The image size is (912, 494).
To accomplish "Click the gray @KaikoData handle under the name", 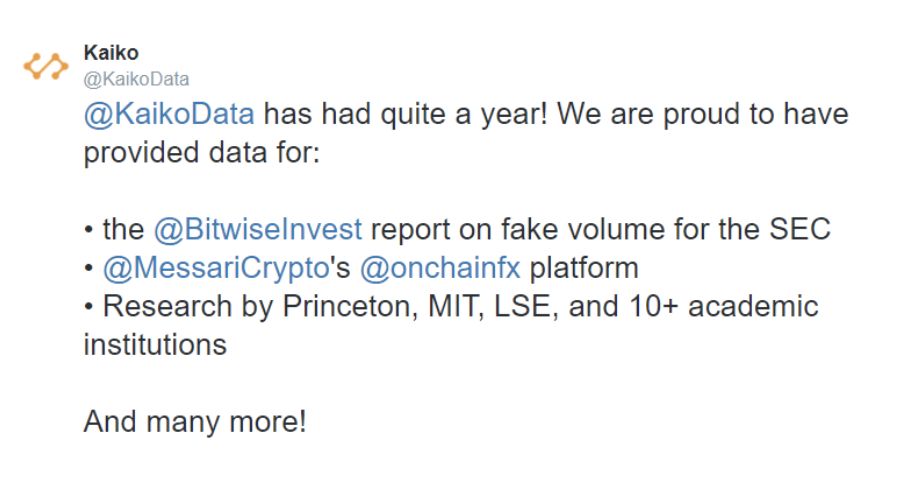I will [x=136, y=79].
